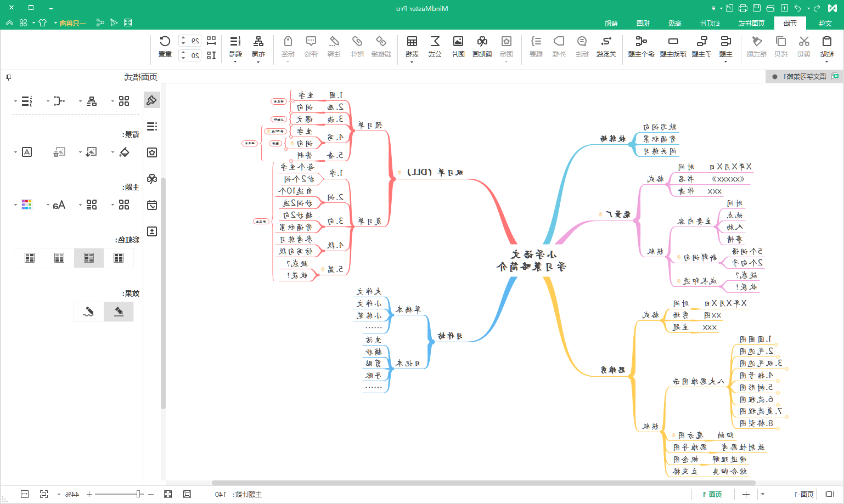The height and width of the screenshot is (504, 844).
Task: Expand the Table (表格) dropdown
Action: point(412,61)
